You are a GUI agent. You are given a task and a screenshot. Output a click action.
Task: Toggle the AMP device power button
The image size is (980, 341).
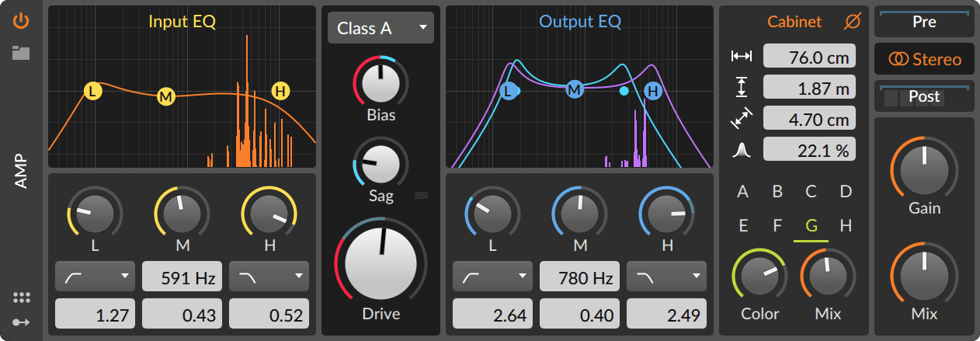21,21
